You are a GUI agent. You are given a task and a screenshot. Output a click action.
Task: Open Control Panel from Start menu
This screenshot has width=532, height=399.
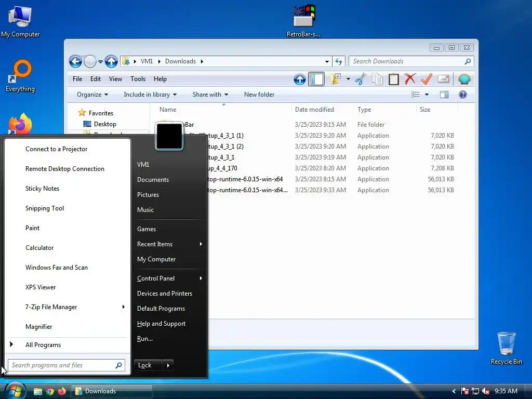coord(170,278)
